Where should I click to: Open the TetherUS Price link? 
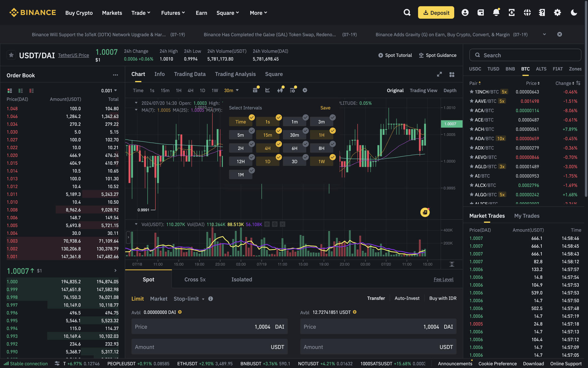click(x=73, y=55)
